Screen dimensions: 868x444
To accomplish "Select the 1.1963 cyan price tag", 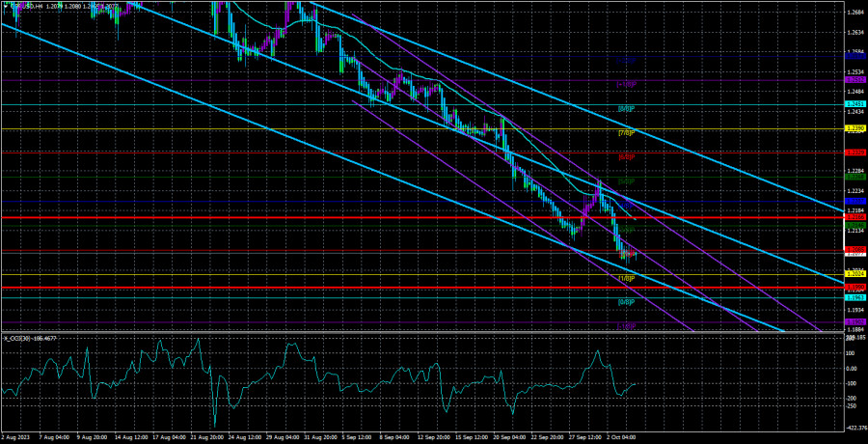I will 854,297.
